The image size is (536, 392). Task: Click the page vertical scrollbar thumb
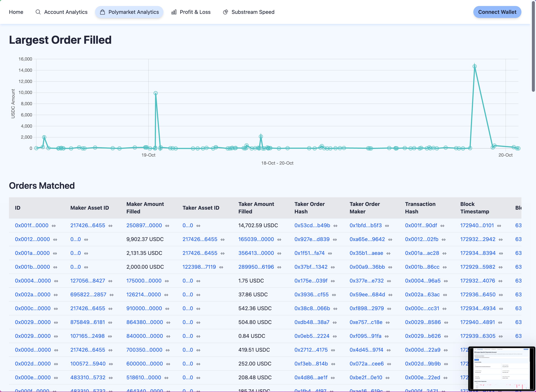pyautogui.click(x=533, y=46)
